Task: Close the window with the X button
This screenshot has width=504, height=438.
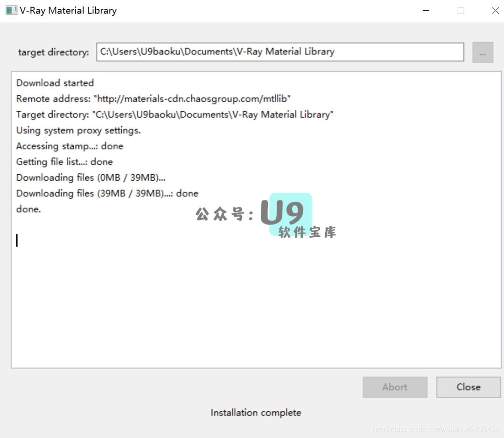Action: (x=495, y=11)
